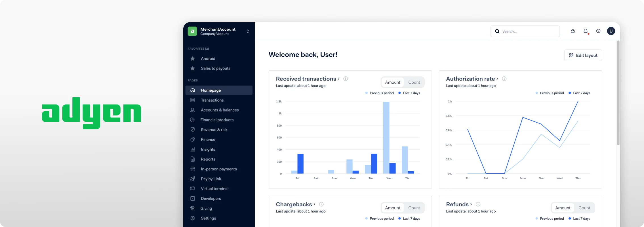This screenshot has height=227, width=644.
Task: Toggle Previous period legend in Received transactions
Action: pyautogui.click(x=380, y=93)
